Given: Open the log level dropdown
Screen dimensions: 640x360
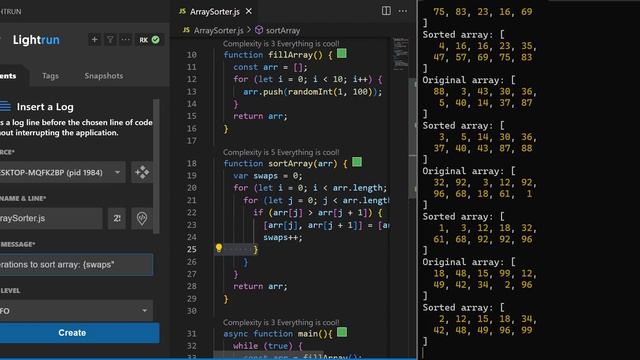Looking at the screenshot, I should click(x=76, y=311).
